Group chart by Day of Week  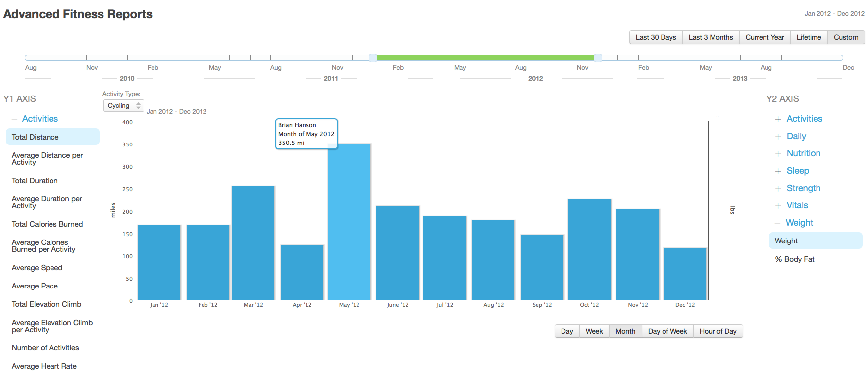coord(667,331)
